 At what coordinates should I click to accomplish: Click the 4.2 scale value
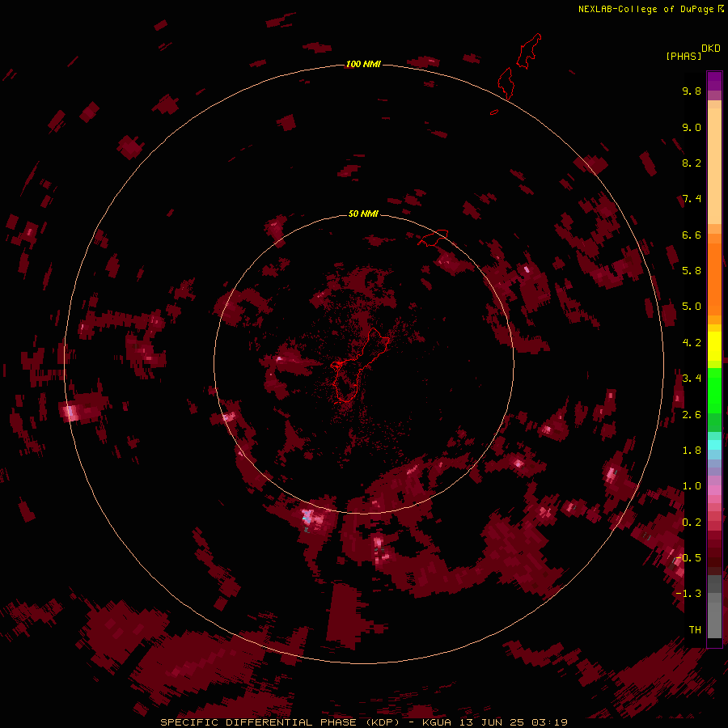click(x=692, y=343)
